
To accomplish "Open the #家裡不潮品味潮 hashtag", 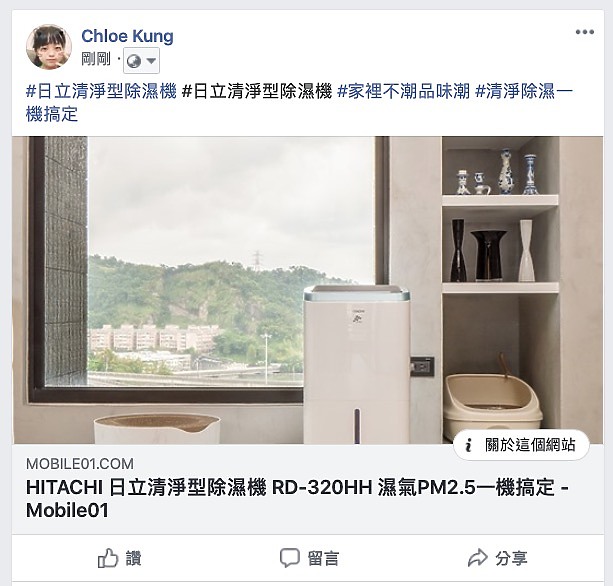I will tap(403, 91).
